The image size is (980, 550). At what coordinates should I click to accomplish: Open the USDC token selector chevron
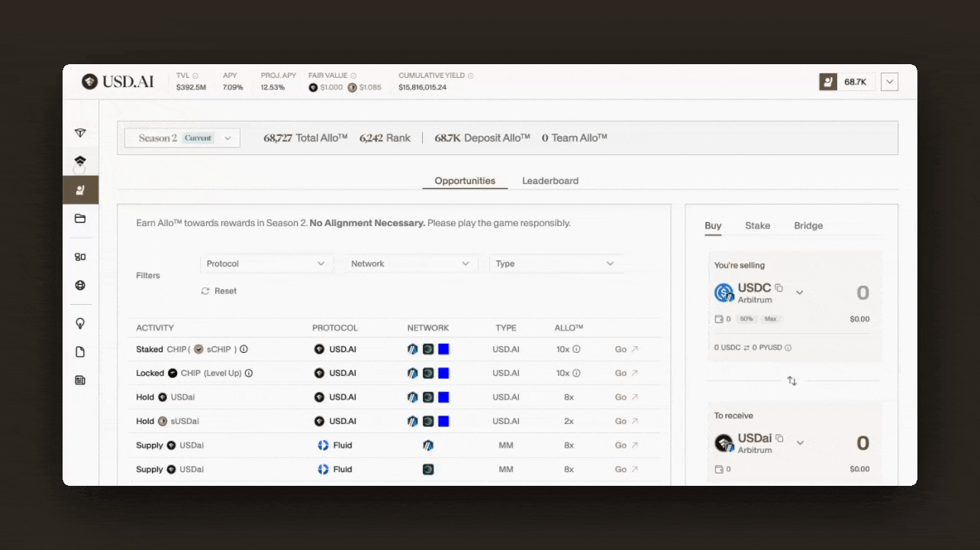(x=800, y=293)
